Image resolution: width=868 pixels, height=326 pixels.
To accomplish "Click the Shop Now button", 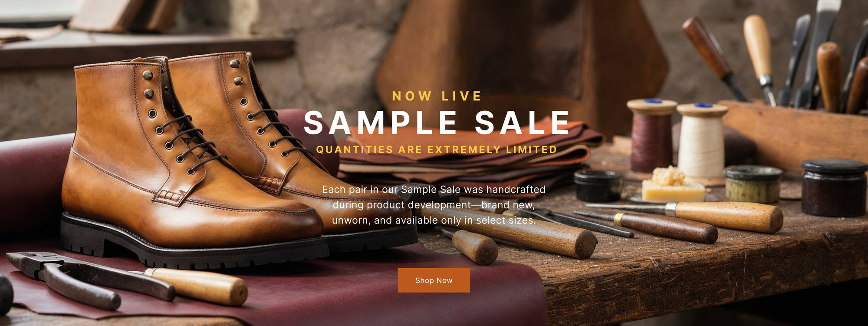I will [x=434, y=280].
